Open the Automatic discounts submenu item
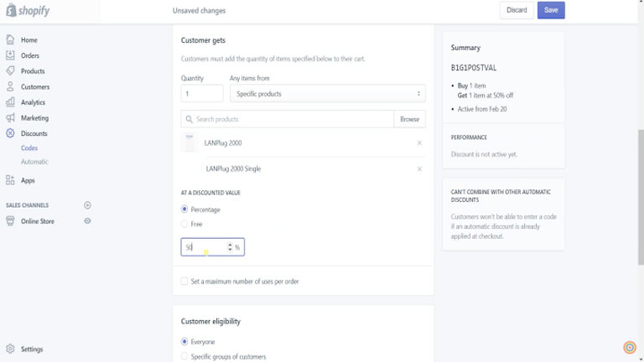Screen dimensions: 644x362 [34, 162]
